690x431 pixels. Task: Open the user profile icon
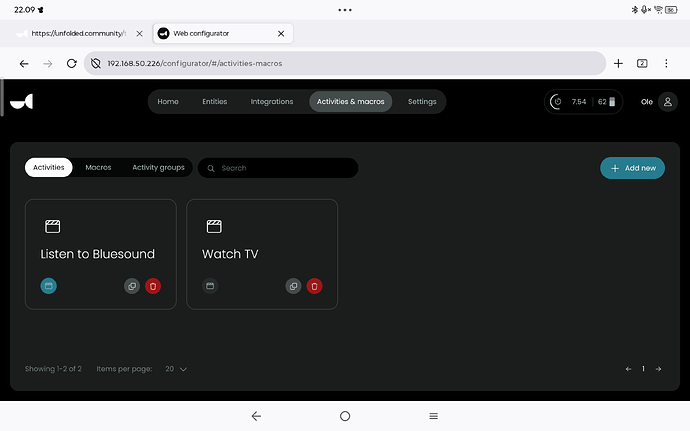click(x=668, y=102)
